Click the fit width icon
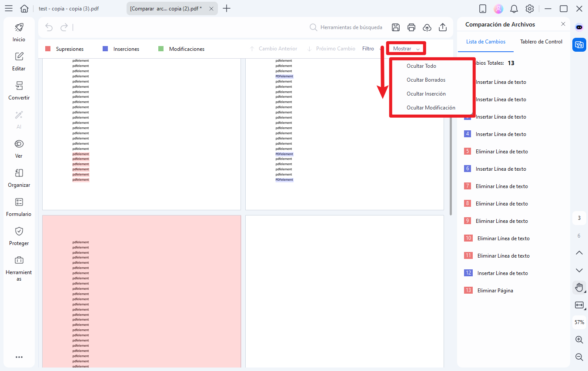The height and width of the screenshot is (371, 588). [579, 305]
